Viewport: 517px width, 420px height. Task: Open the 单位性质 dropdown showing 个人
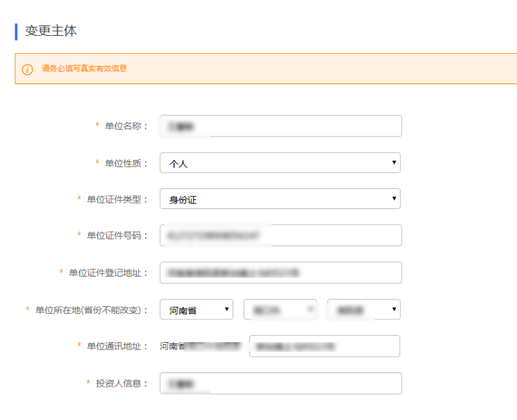point(280,163)
